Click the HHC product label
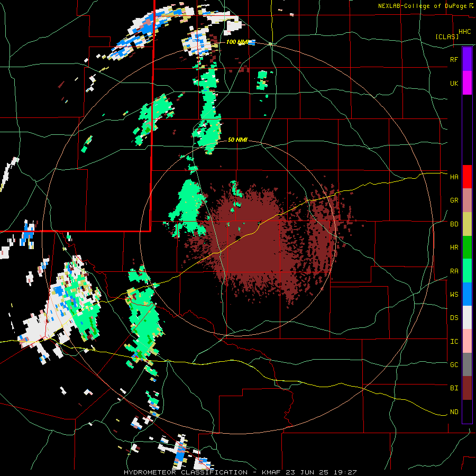 (465, 32)
